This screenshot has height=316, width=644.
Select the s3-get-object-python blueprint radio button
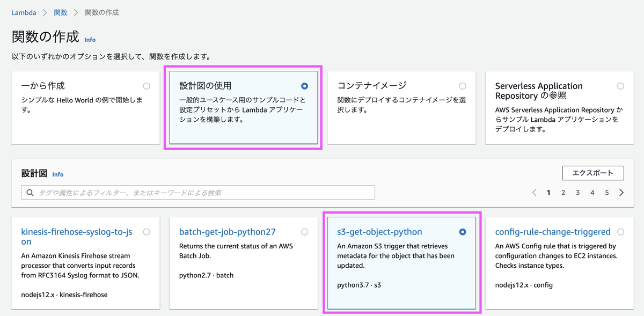click(462, 231)
